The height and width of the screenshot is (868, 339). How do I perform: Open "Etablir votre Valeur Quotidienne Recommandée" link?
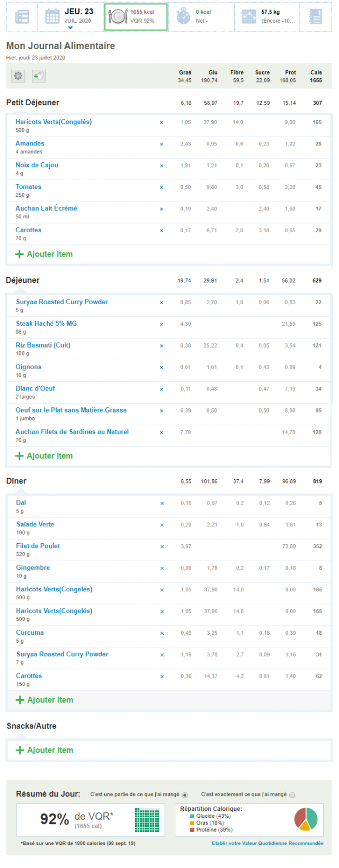pos(267,843)
